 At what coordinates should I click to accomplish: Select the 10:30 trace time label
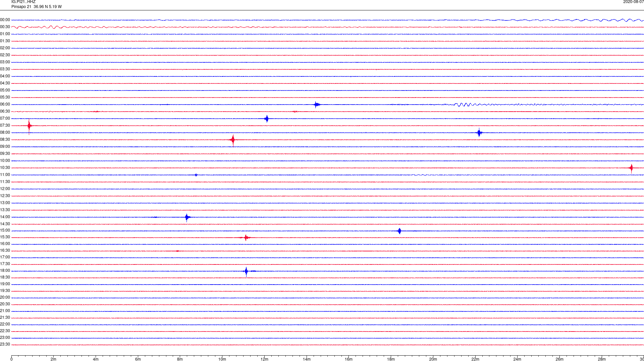coord(5,168)
